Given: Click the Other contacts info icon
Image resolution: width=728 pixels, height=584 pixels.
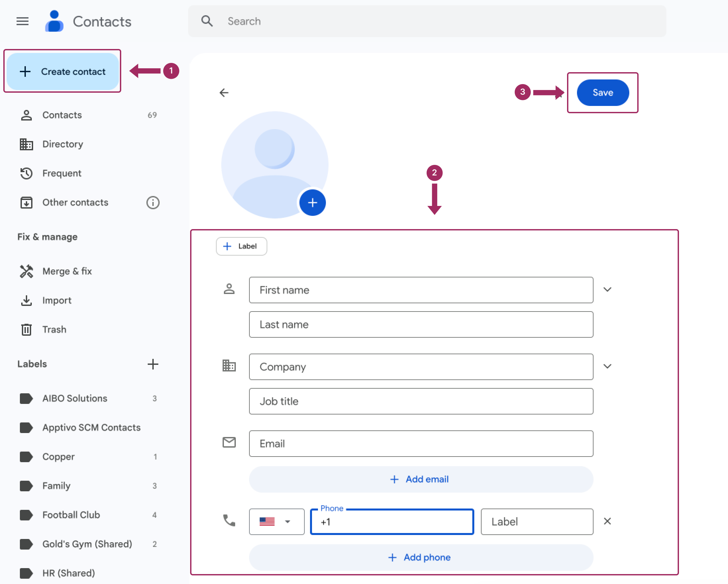Looking at the screenshot, I should (153, 203).
